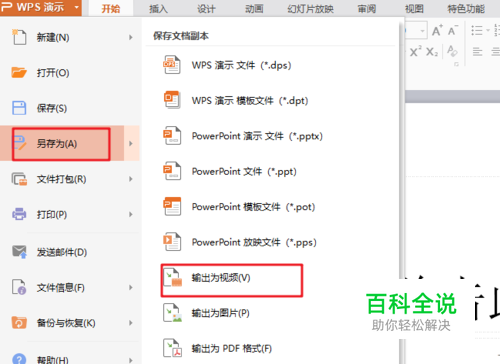Screen dimensions: 500x364
Task: Click the WPS 演示 文件 (*.dps) file icon
Action: [x=172, y=65]
